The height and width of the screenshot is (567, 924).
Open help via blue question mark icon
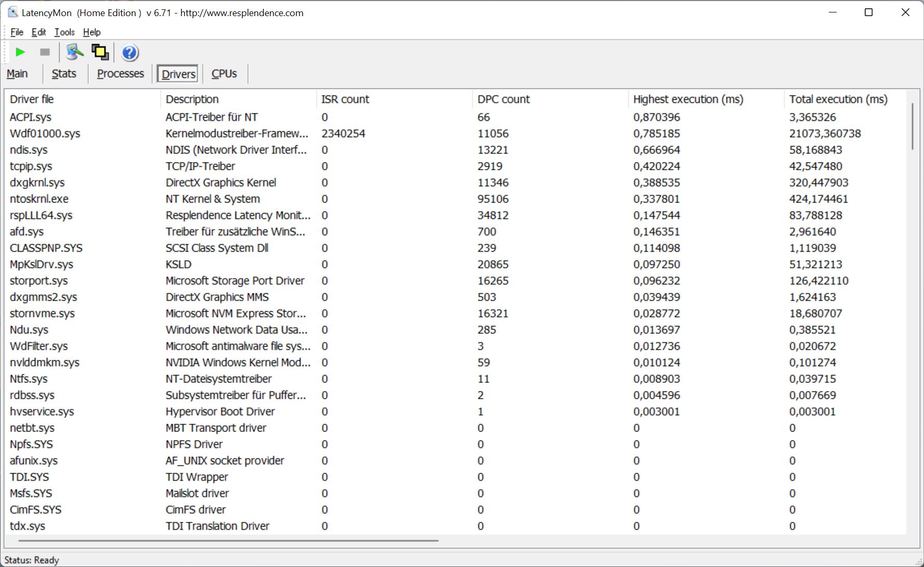pos(129,52)
